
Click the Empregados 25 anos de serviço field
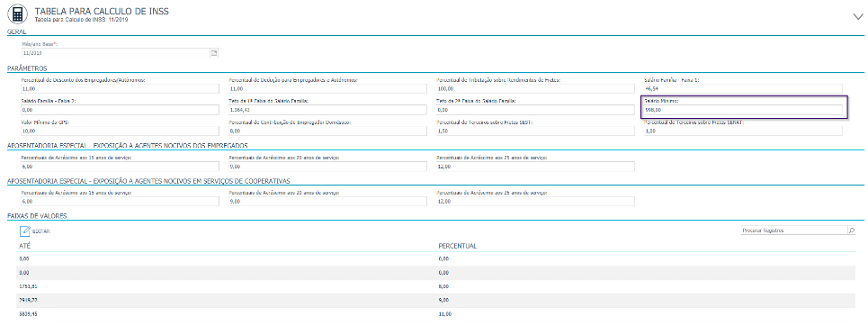(535, 167)
